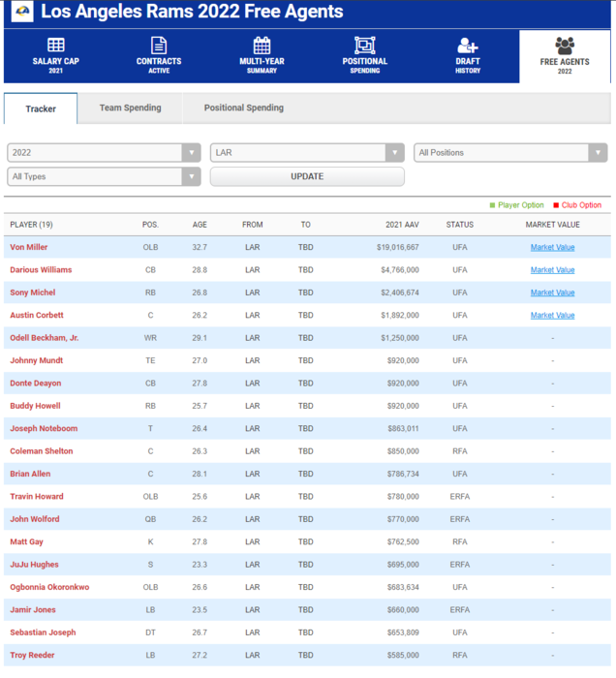Select the Multi-Year Summary calendar icon
616x678 pixels.
point(262,46)
